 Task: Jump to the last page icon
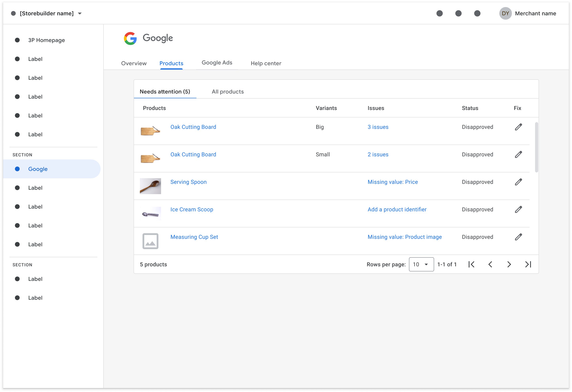528,265
